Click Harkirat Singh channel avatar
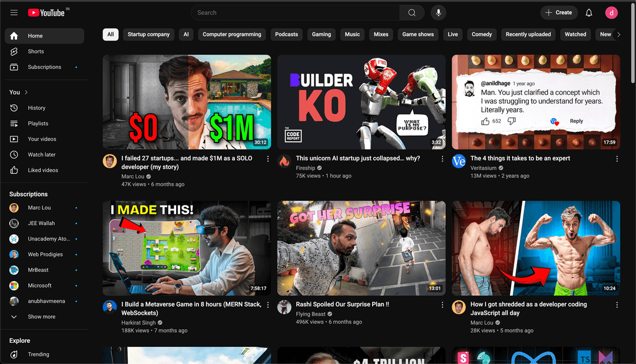The image size is (636, 364). coord(110,307)
